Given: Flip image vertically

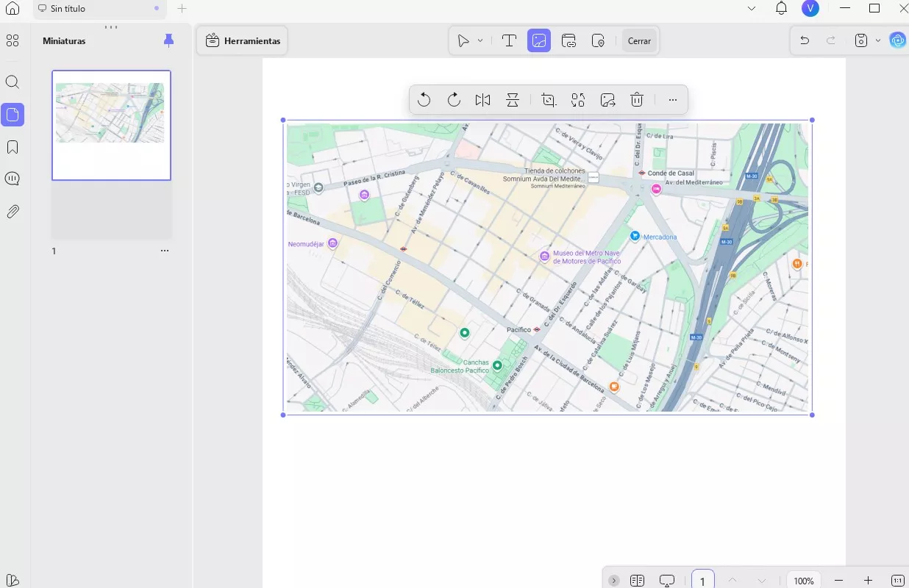Looking at the screenshot, I should [x=513, y=100].
